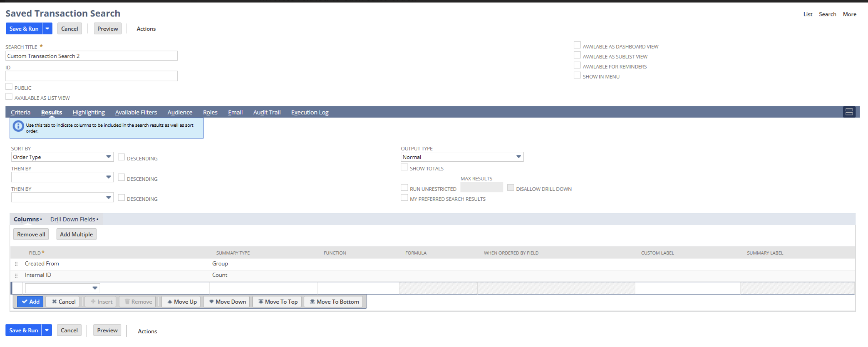Open the top Save & Run arrow menu
Screen dimensions: 868x347
tap(47, 29)
